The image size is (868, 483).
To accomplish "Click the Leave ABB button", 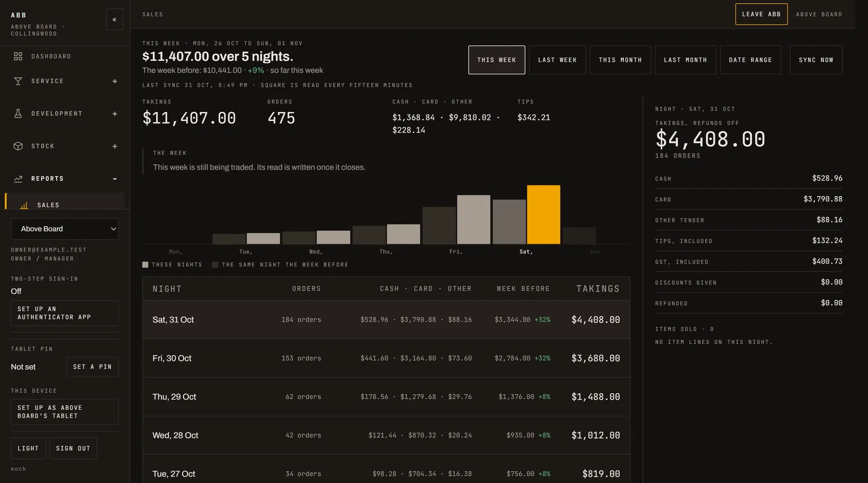I will pyautogui.click(x=761, y=14).
